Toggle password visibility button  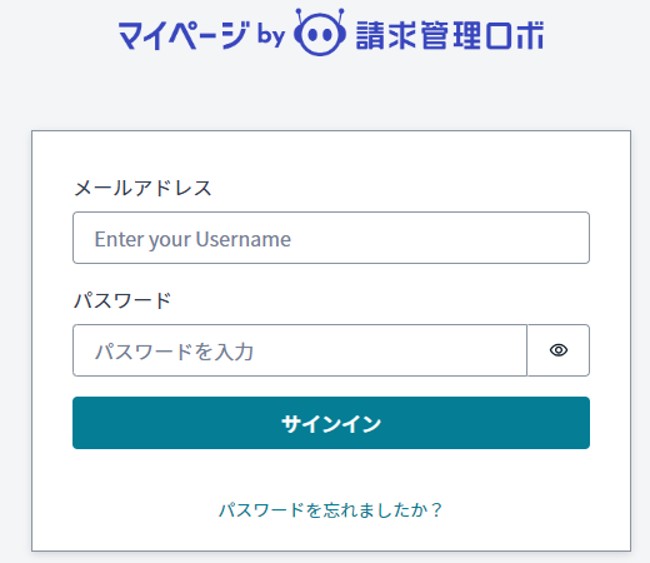tap(558, 350)
